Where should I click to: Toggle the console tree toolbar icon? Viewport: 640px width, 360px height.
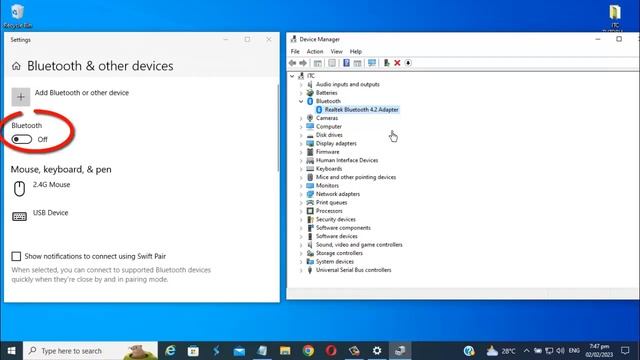318,63
